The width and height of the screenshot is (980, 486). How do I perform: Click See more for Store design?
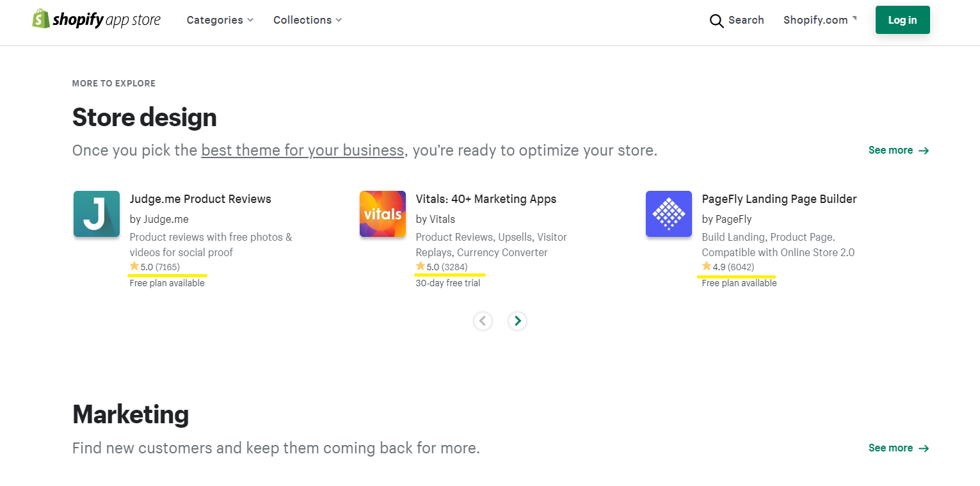(899, 150)
